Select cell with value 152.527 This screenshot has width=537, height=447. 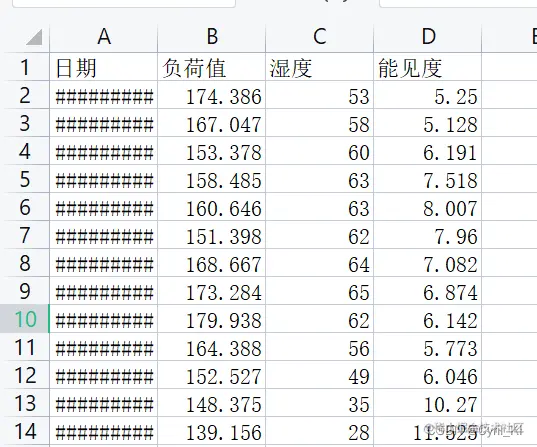211,375
